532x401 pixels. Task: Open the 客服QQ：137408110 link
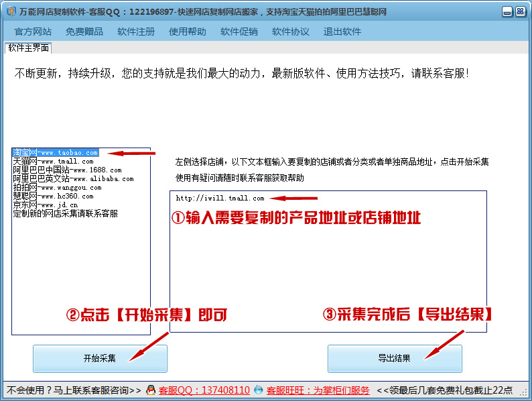(204, 390)
